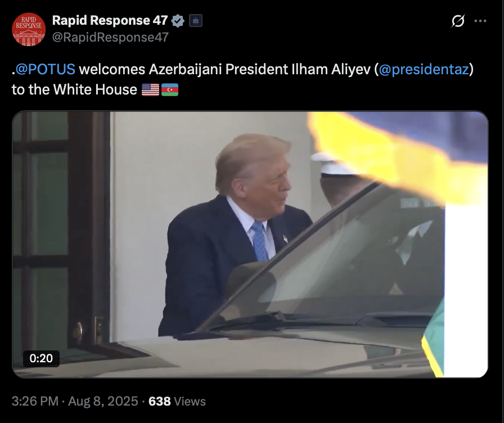Viewport: 504px width, 423px height.
Task: Click the @RapidResponse47 handle
Action: click(110, 37)
